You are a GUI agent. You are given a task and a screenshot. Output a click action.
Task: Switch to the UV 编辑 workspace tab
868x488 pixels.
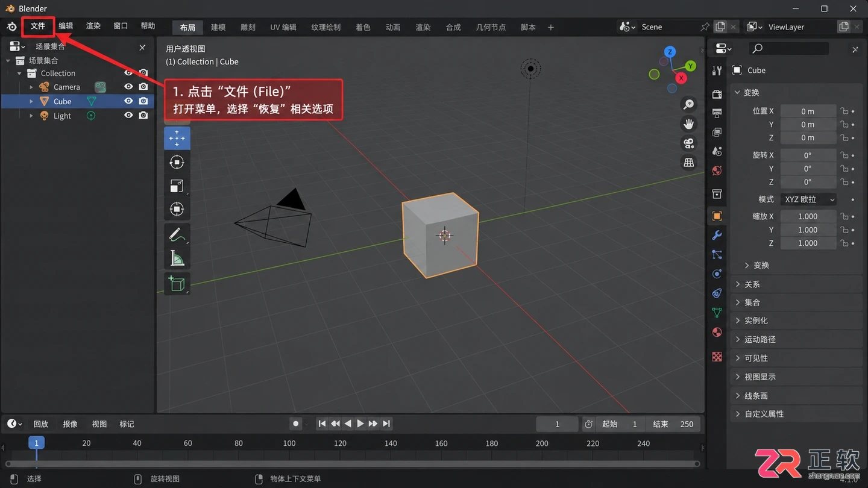point(283,27)
